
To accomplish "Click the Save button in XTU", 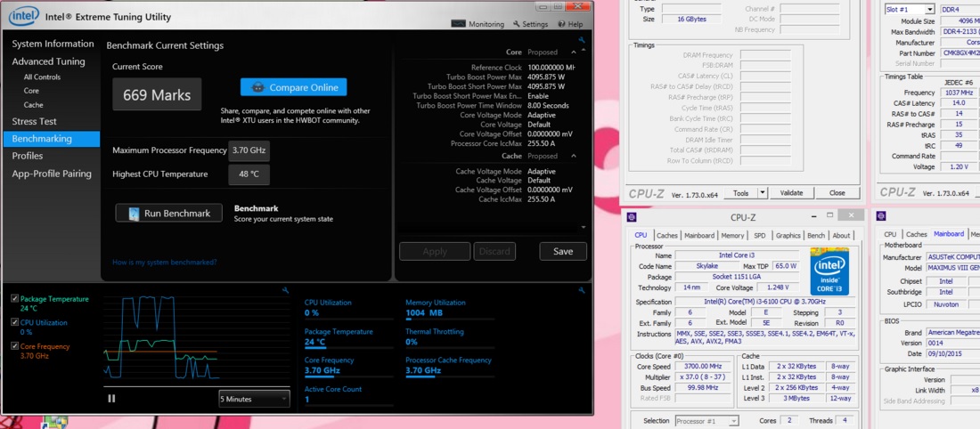I will click(x=563, y=251).
